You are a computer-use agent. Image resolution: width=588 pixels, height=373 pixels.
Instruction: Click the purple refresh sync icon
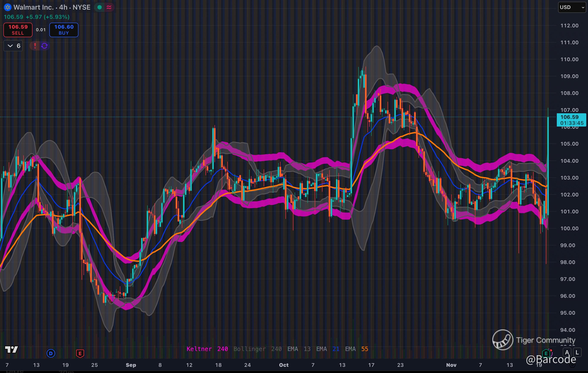coord(44,46)
